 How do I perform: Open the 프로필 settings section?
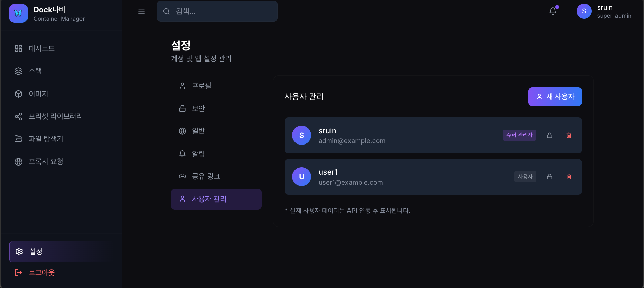point(201,85)
